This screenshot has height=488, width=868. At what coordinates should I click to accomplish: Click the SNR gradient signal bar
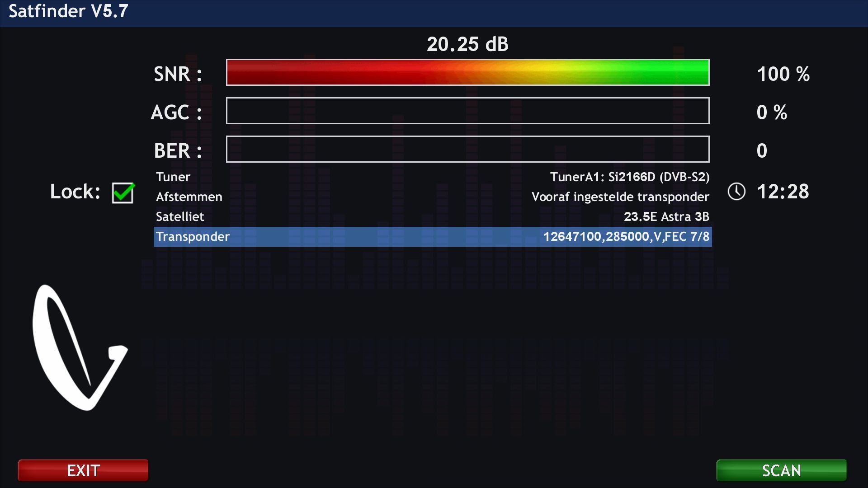pyautogui.click(x=467, y=72)
